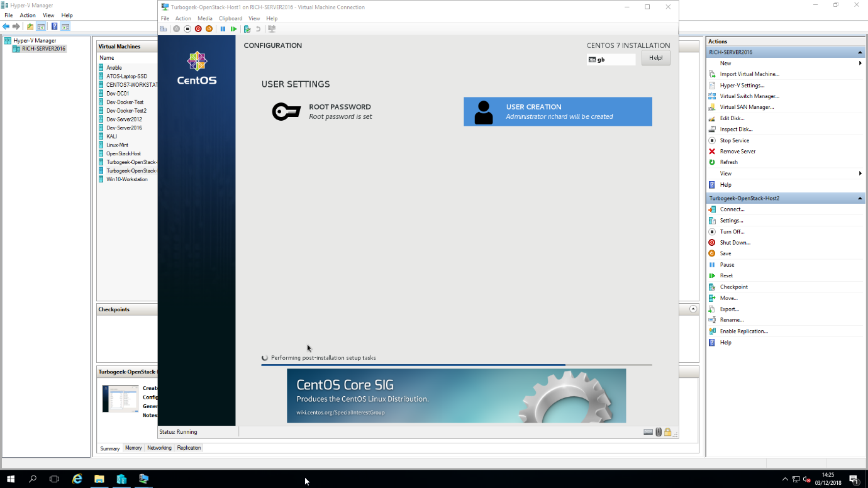The width and height of the screenshot is (868, 488).
Task: Collapse the RICH-SERVER2016 actions section
Action: pos(860,52)
